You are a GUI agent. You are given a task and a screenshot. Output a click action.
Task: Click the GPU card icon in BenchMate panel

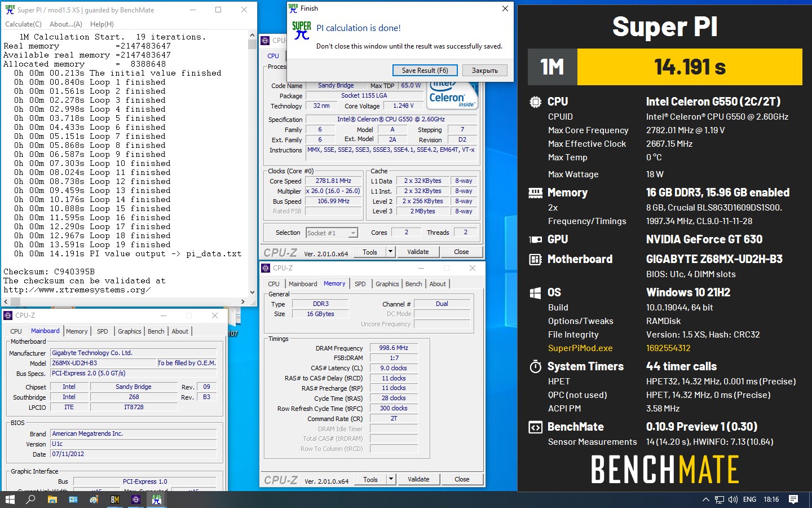535,239
